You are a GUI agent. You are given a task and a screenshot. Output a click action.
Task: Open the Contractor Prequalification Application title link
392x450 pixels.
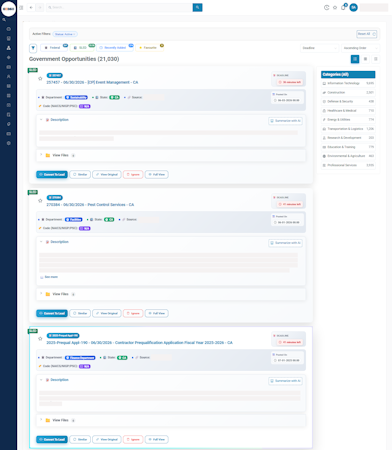(140, 343)
